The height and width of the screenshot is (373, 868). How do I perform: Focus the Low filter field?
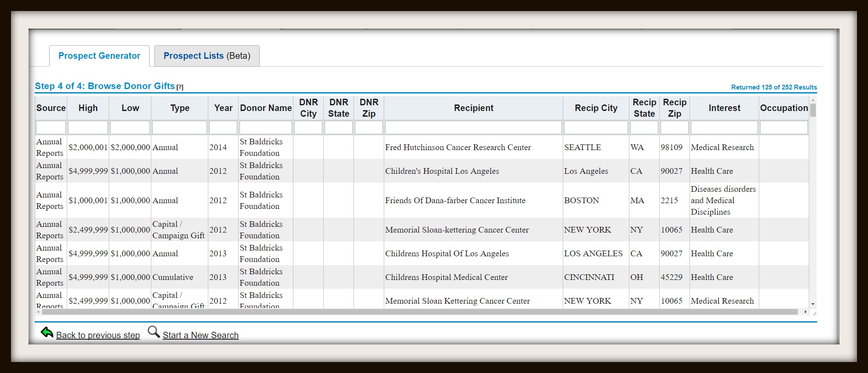click(x=130, y=128)
